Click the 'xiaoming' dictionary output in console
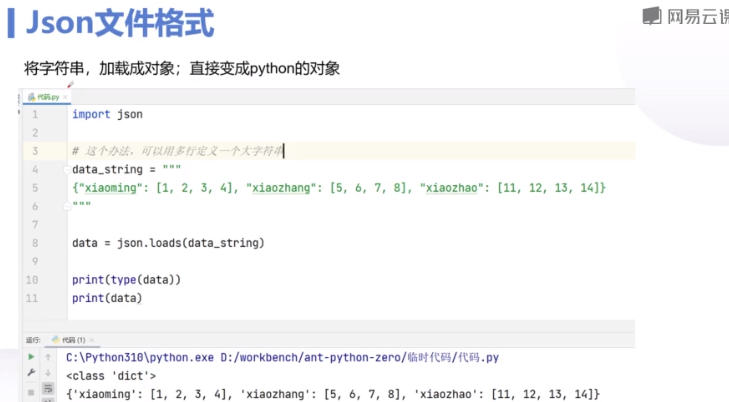The height and width of the screenshot is (402, 729). point(333,394)
